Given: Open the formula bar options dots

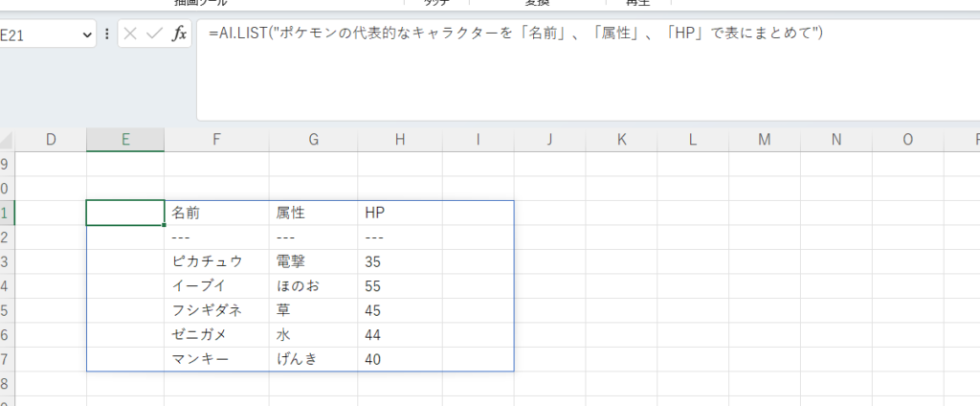Looking at the screenshot, I should (107, 34).
